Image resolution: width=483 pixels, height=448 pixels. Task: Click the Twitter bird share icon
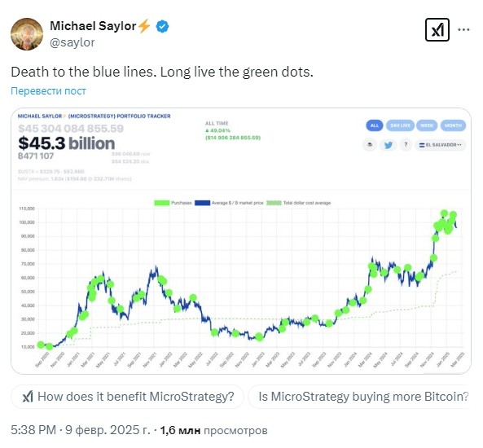point(389,145)
